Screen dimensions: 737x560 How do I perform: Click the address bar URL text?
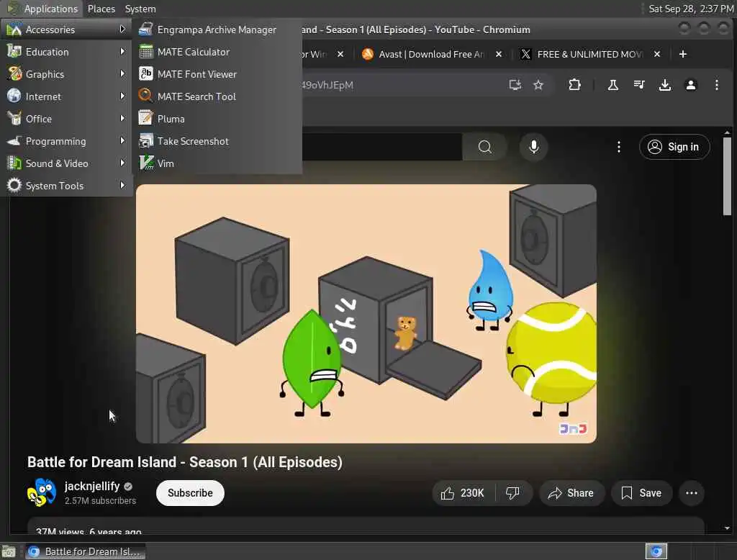(327, 85)
